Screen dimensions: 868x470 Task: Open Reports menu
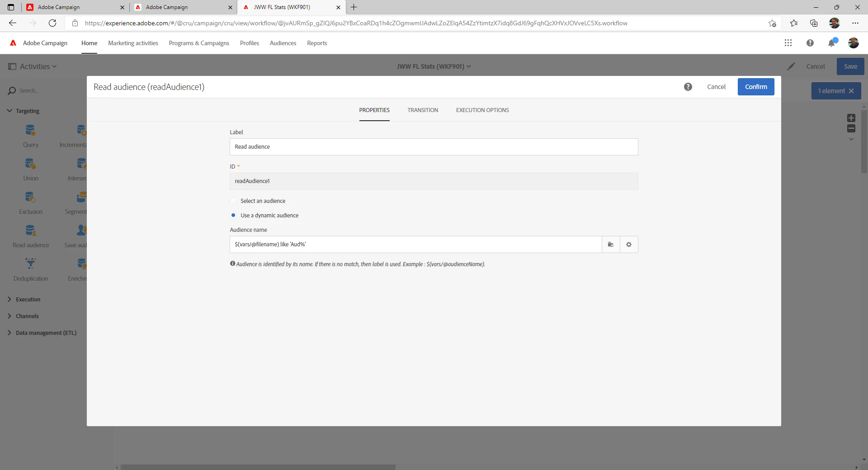click(x=317, y=43)
